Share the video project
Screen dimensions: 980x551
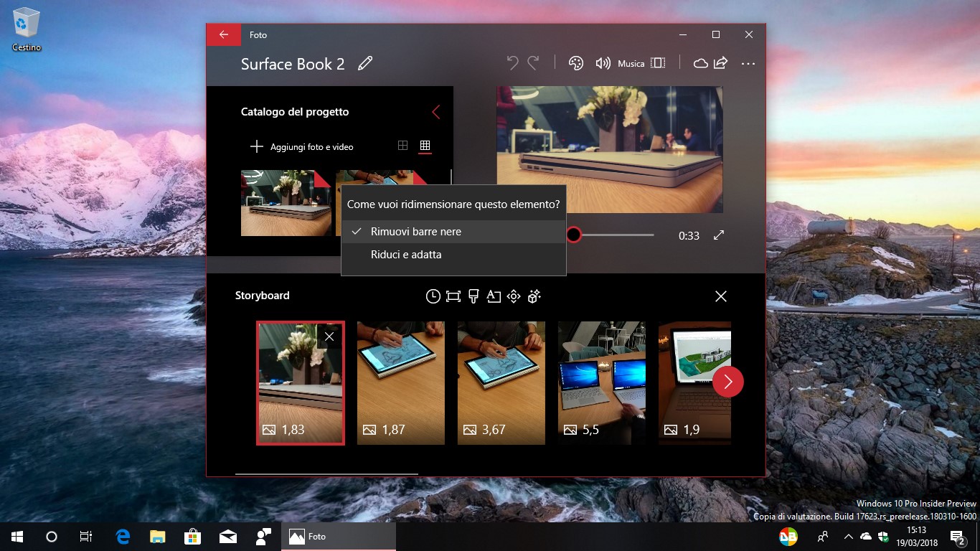(720, 63)
